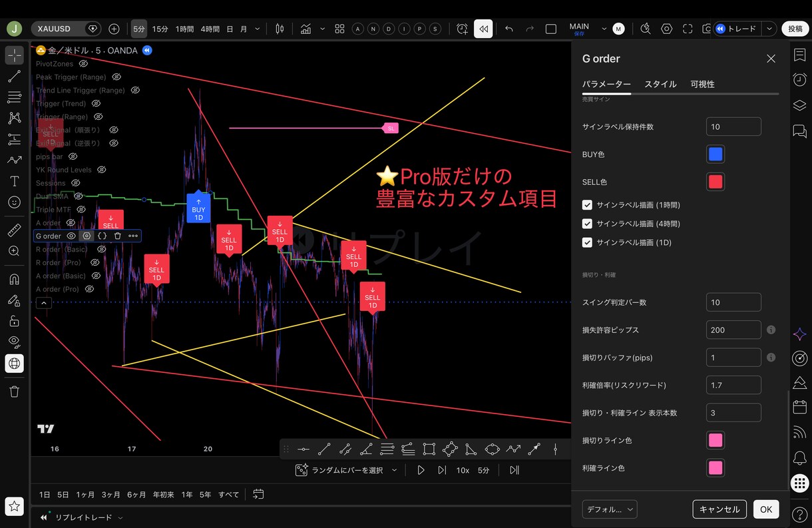Play the bar replay

(x=421, y=470)
